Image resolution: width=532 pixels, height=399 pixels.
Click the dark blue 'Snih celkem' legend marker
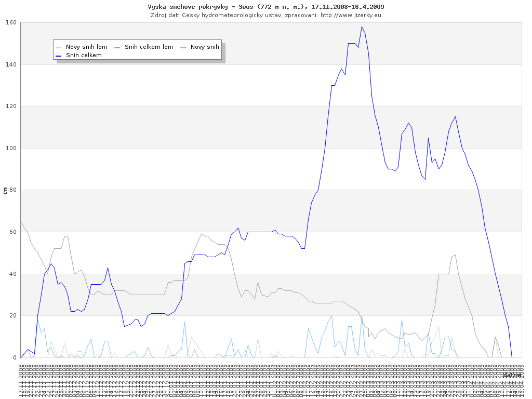pos(59,55)
